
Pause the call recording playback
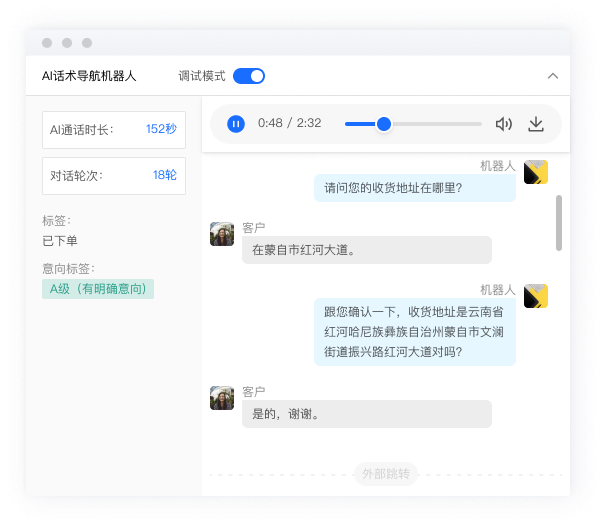(x=235, y=124)
